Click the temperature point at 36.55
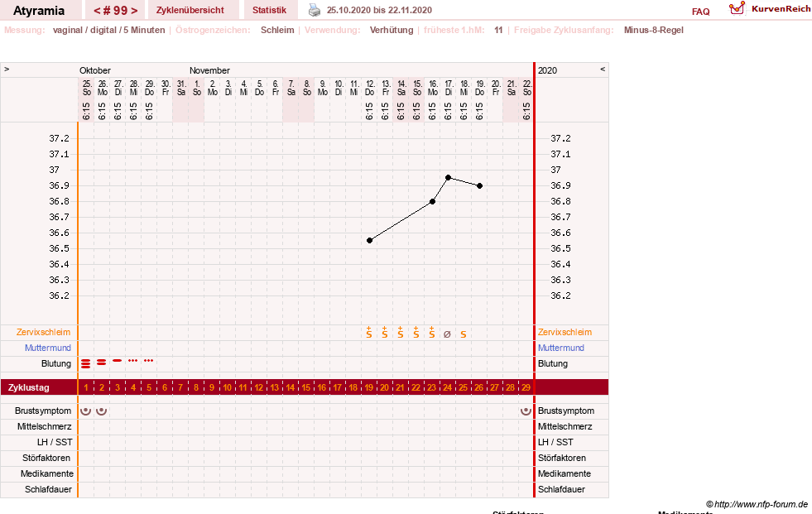The image size is (812, 514). pyautogui.click(x=369, y=241)
